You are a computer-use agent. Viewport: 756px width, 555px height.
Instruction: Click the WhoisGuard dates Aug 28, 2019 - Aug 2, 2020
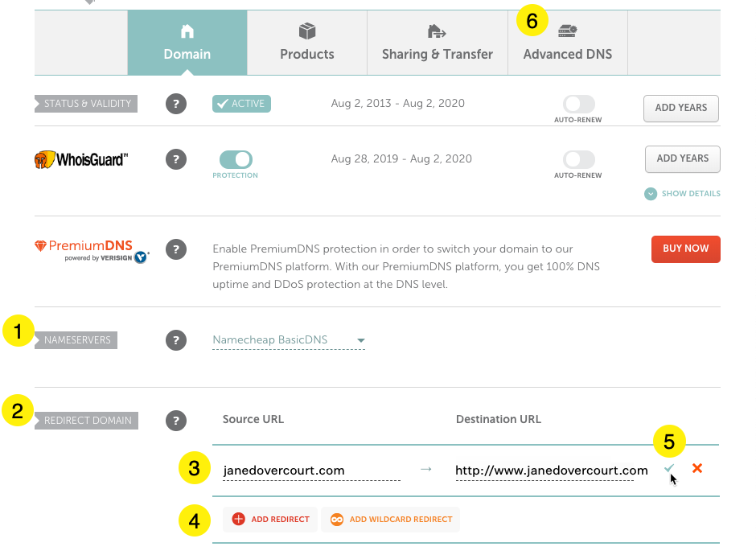point(401,158)
